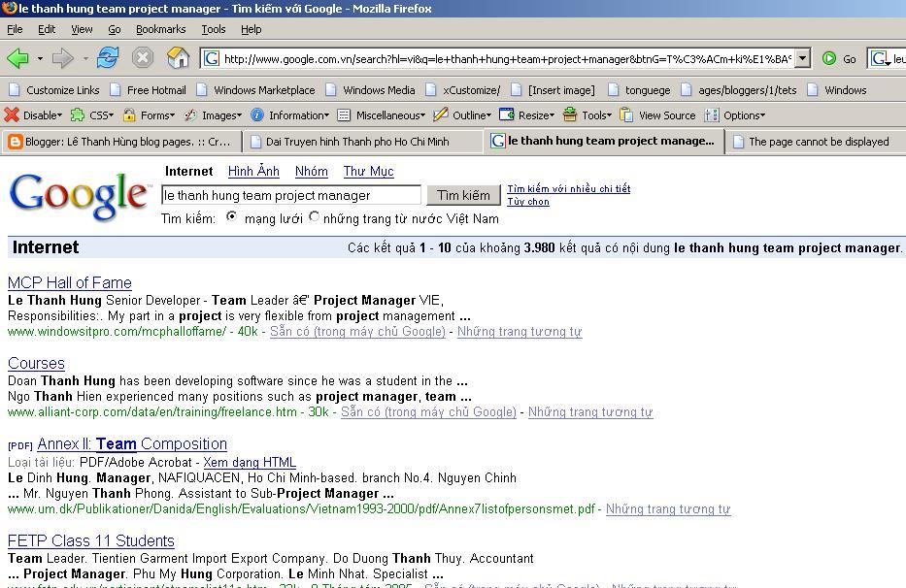The width and height of the screenshot is (906, 588).
Task: Expand the Images dropdown menu
Action: coord(239,115)
